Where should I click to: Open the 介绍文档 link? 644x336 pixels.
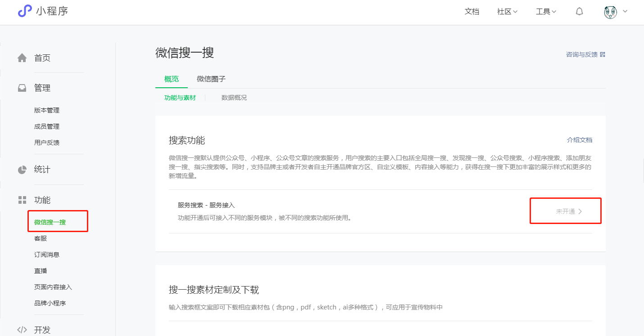(580, 140)
